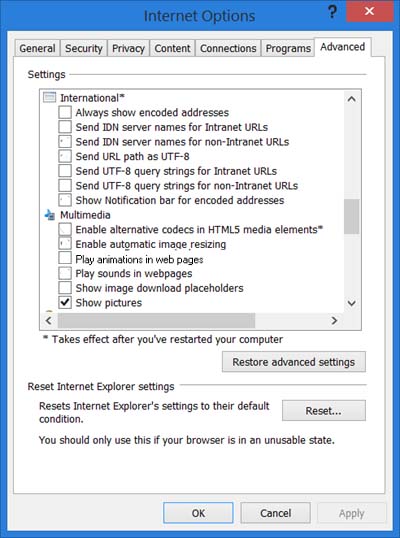Click the settings list down arrow
400x538 pixels.
pyautogui.click(x=351, y=303)
